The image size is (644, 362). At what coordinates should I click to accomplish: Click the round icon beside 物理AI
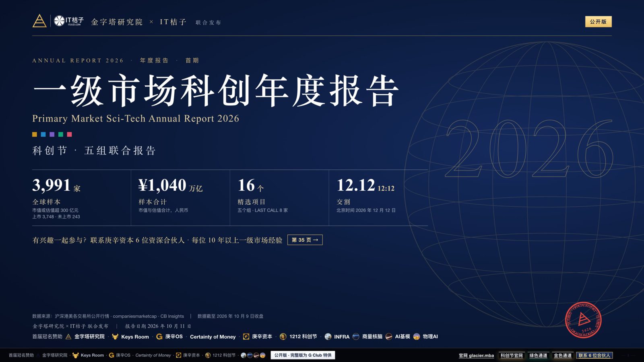point(417,337)
